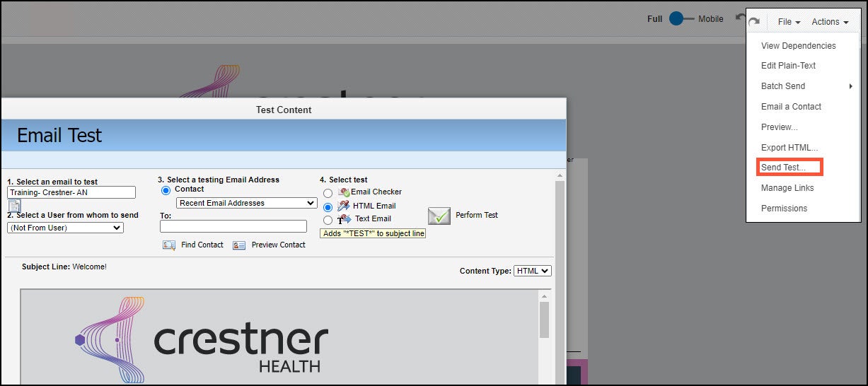Click the To: email address field

pos(233,226)
